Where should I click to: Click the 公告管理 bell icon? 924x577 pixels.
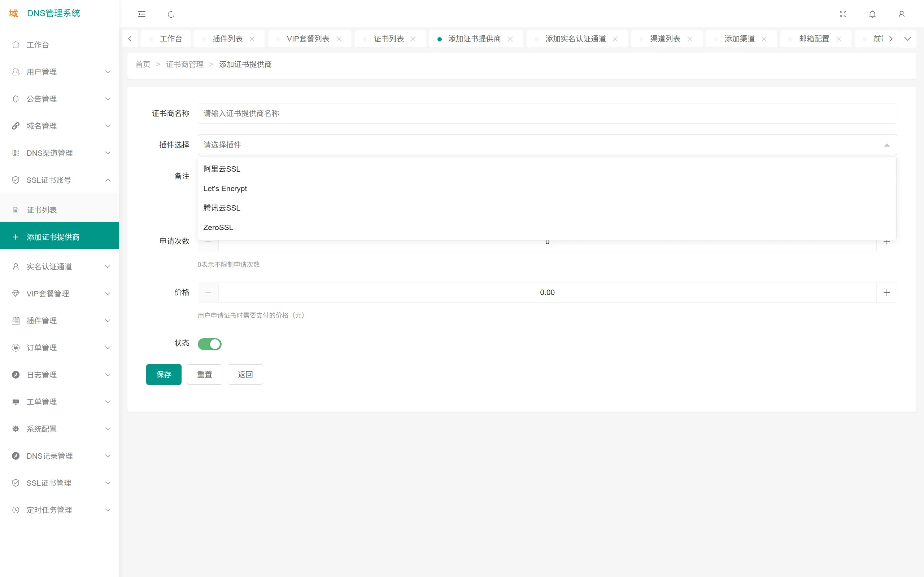coord(16,99)
